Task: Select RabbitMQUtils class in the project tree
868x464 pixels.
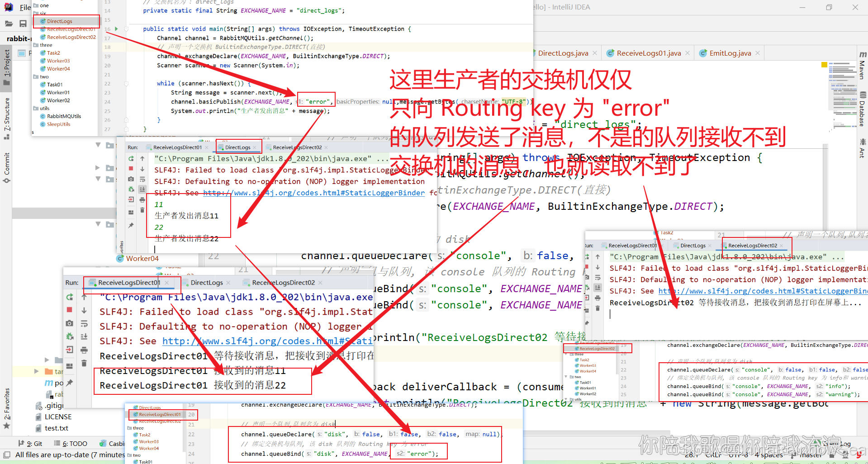Action: pyautogui.click(x=64, y=116)
